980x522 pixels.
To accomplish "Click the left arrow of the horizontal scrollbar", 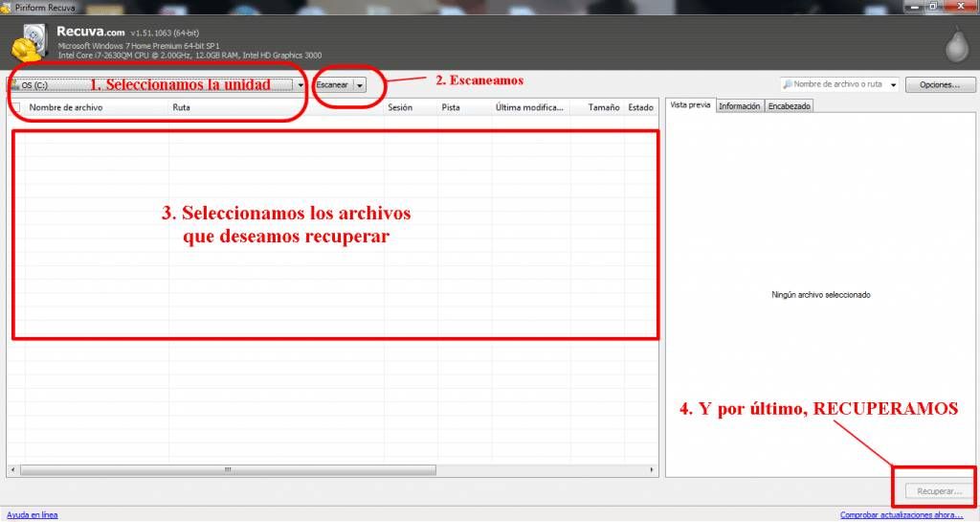I will [x=13, y=469].
